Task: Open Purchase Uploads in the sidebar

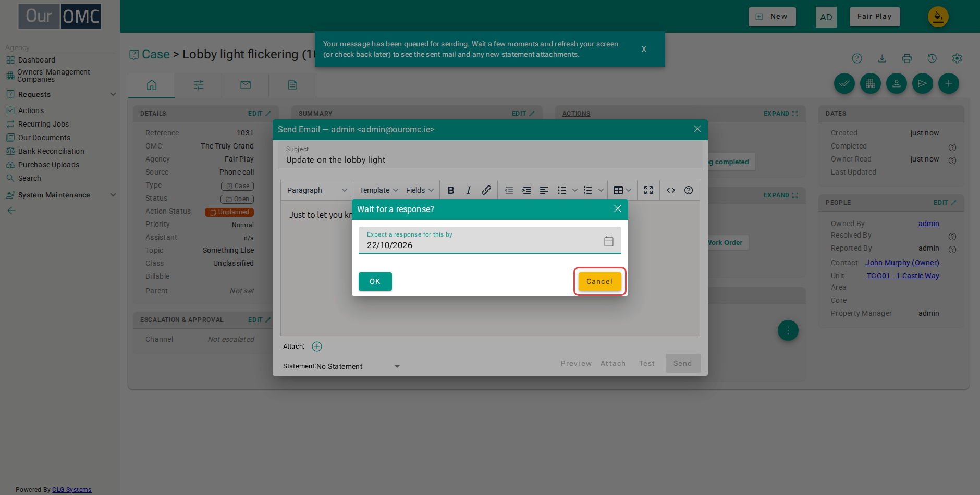Action: click(x=48, y=165)
